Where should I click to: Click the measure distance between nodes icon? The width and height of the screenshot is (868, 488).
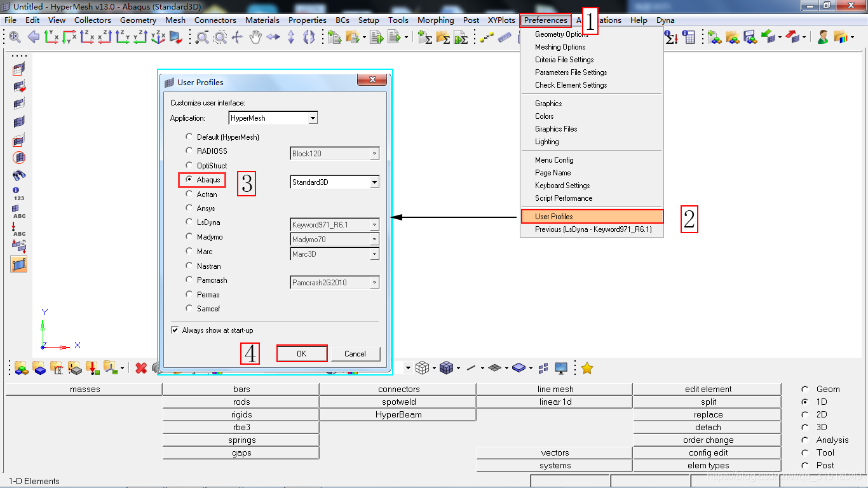[487, 37]
